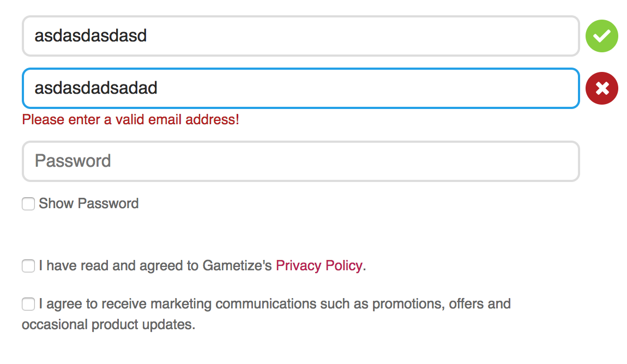Focus the email field containing asdasdadsadad
The image size is (627, 364).
(301, 88)
